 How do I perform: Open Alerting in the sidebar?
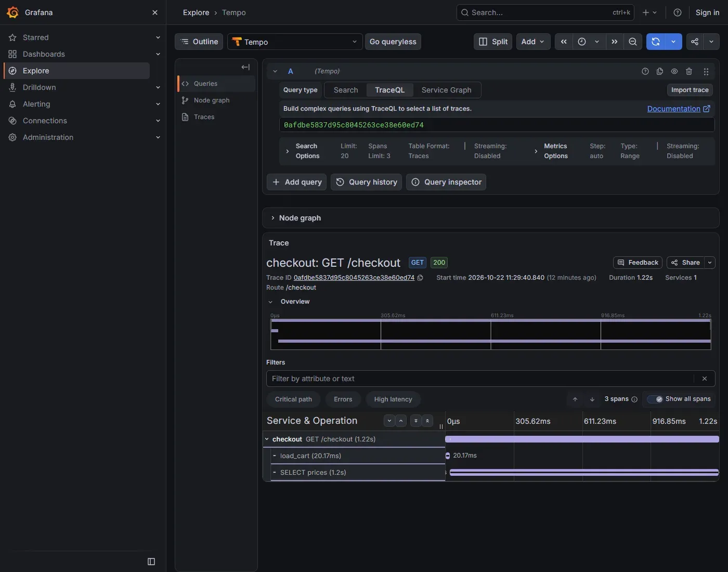(36, 104)
